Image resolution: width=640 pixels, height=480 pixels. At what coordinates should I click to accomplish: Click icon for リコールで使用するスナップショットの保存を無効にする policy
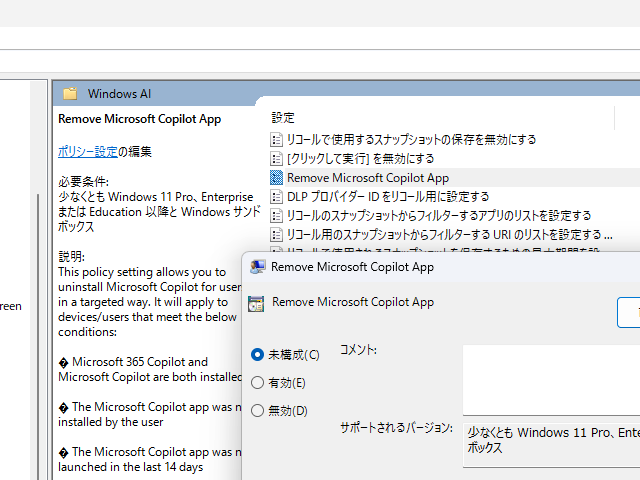[277, 140]
